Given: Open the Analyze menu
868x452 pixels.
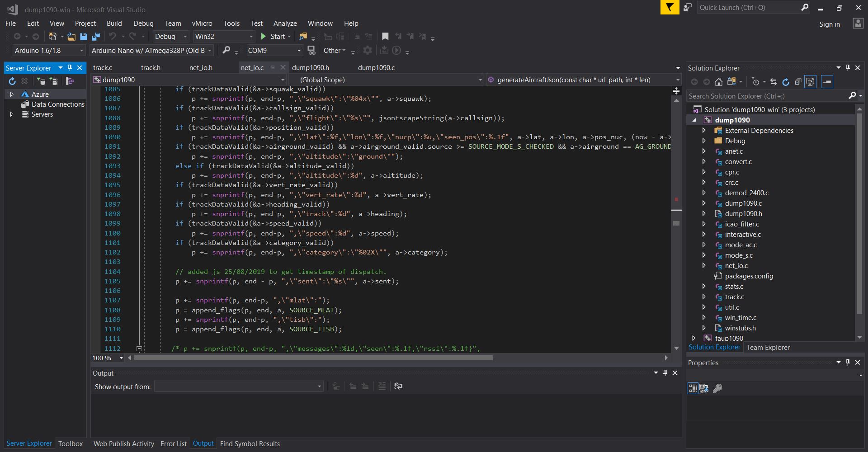Looking at the screenshot, I should (x=285, y=24).
